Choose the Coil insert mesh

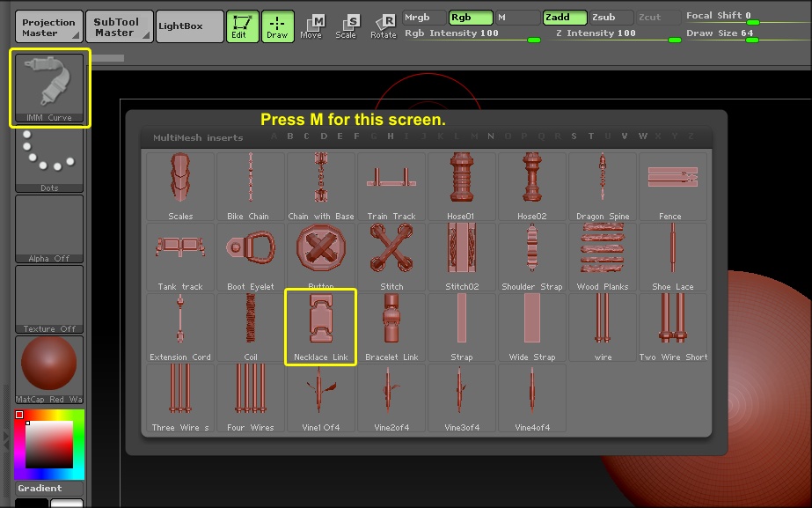(x=251, y=328)
